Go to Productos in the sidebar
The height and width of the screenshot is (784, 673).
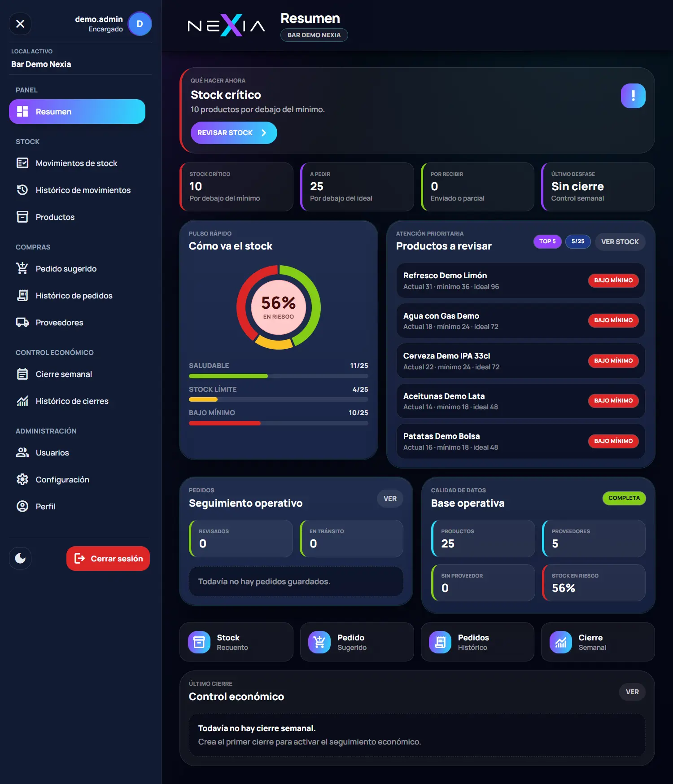coord(77,217)
